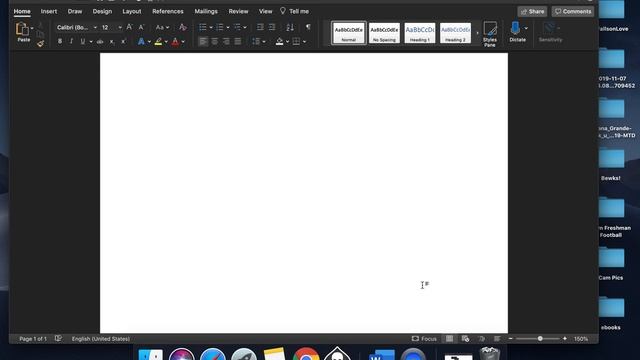This screenshot has height=360, width=640.
Task: Open the Design tab
Action: click(102, 11)
